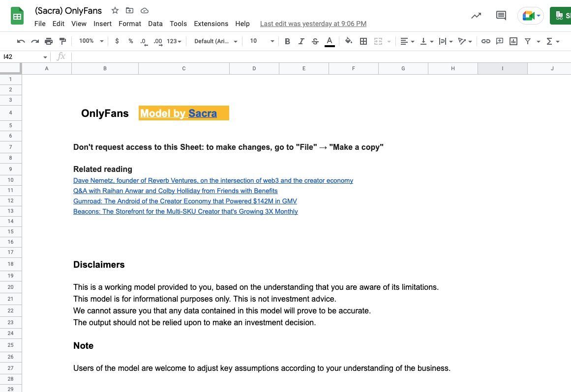Open the font size dropdown
Image resolution: width=571 pixels, height=392 pixels.
tap(262, 41)
